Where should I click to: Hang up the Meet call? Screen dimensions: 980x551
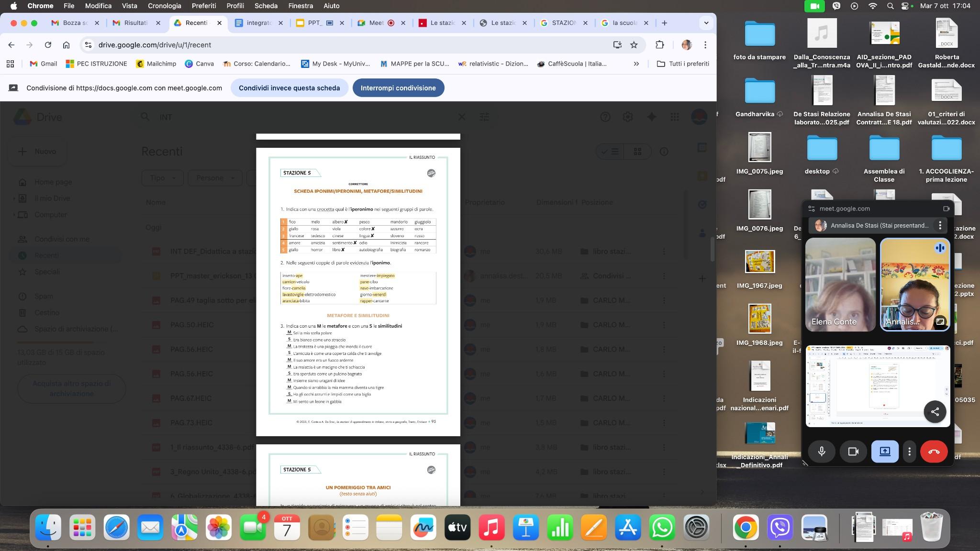pyautogui.click(x=934, y=452)
